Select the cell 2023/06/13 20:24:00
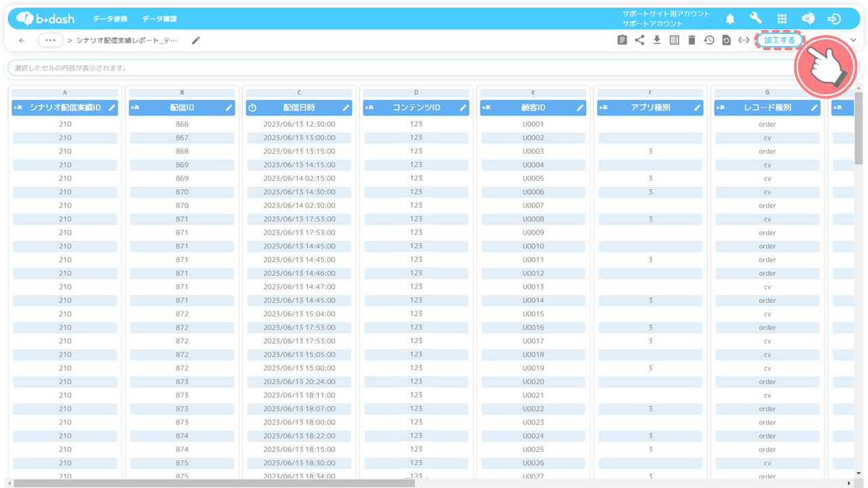The width and height of the screenshot is (868, 488). (x=299, y=382)
